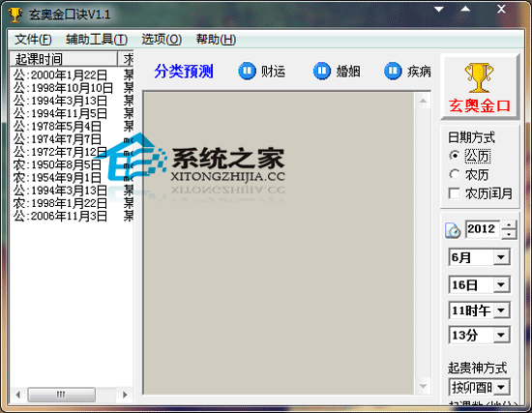Open the 帮助(H) menu
The width and height of the screenshot is (532, 413).
click(216, 40)
